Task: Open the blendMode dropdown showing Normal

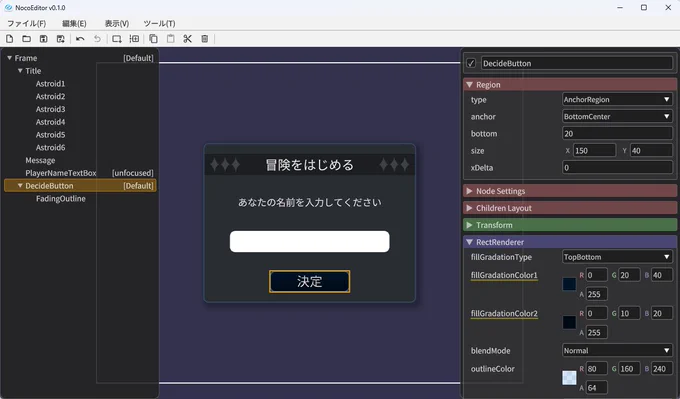Action: (617, 350)
